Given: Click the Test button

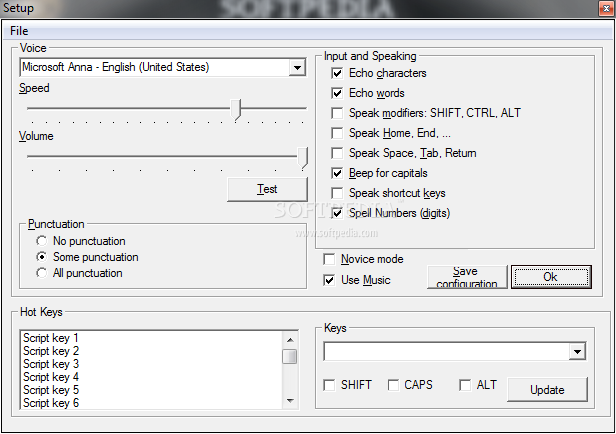Looking at the screenshot, I should point(267,189).
